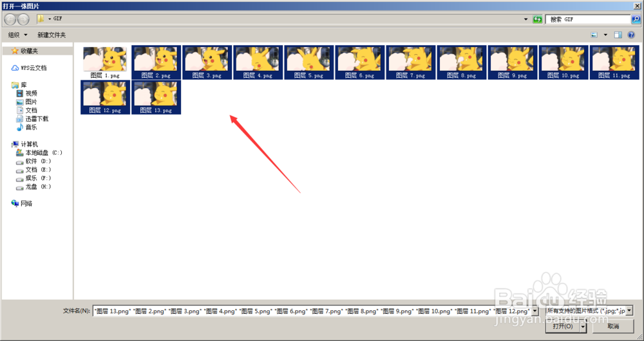Open the address path arrow before GIF

pos(50,19)
